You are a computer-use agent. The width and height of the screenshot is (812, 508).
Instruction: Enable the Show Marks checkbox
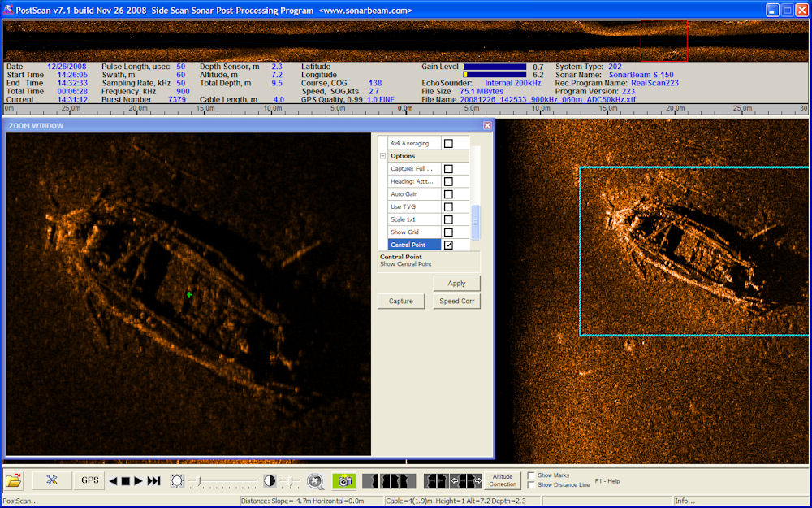point(531,475)
